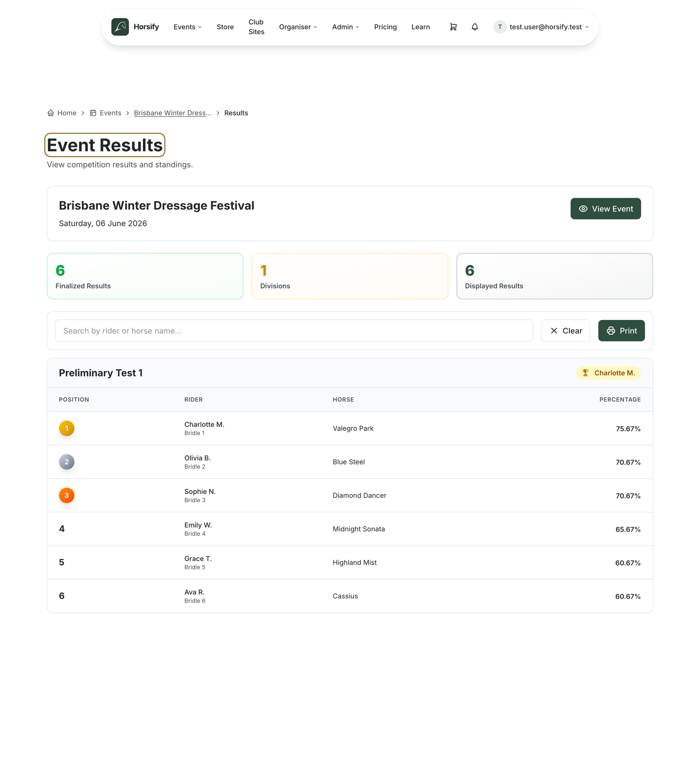Screen dimensions: 700x774
Task: Open the Learn nav item
Action: 420,27
